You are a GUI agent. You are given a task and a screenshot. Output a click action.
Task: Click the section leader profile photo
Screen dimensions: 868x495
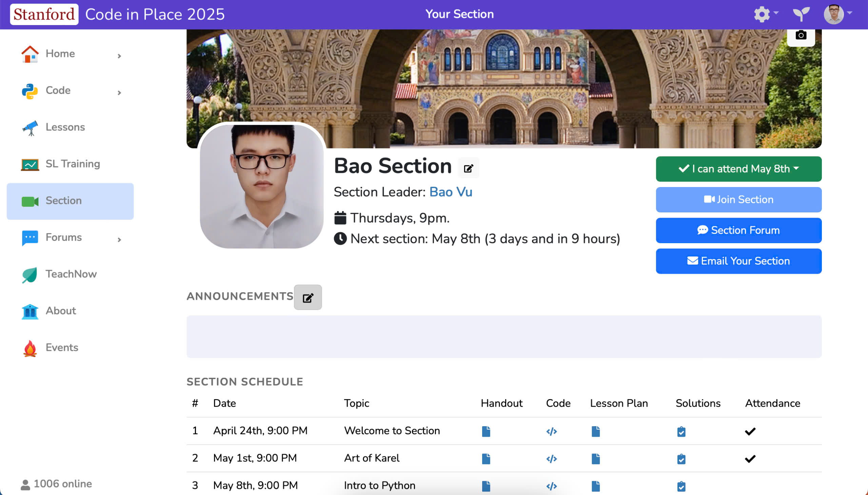click(x=261, y=186)
